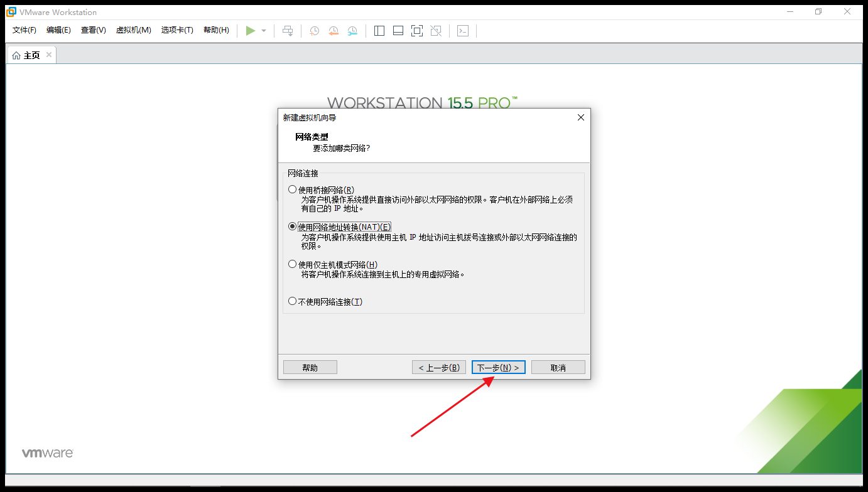868x492 pixels.
Task: Toggle the library sidebar view icon
Action: [379, 31]
